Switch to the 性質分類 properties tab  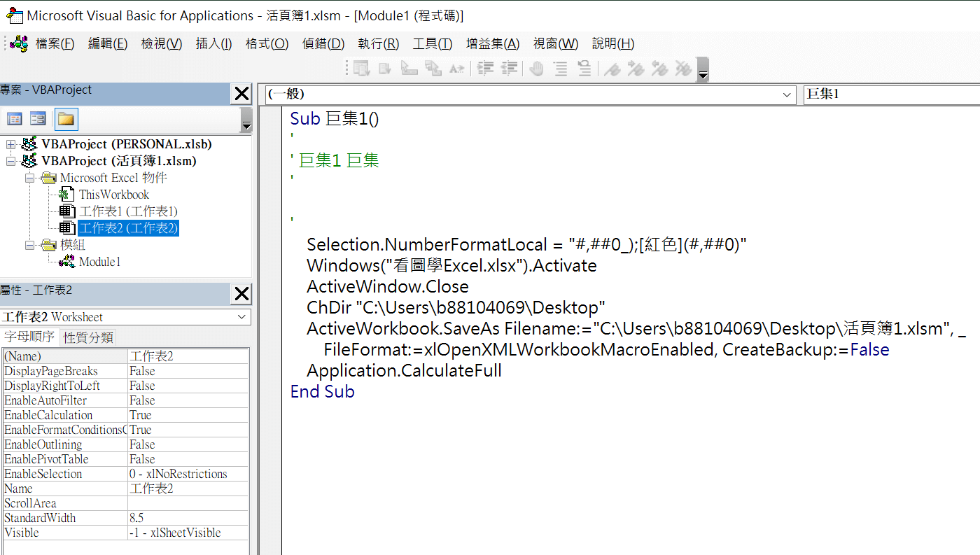88,337
